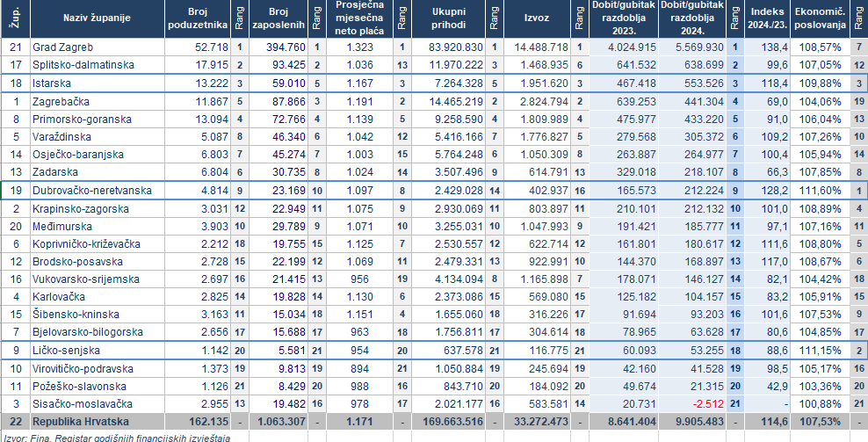
Task: Select the "Izvoz" column header
Action: [536, 18]
